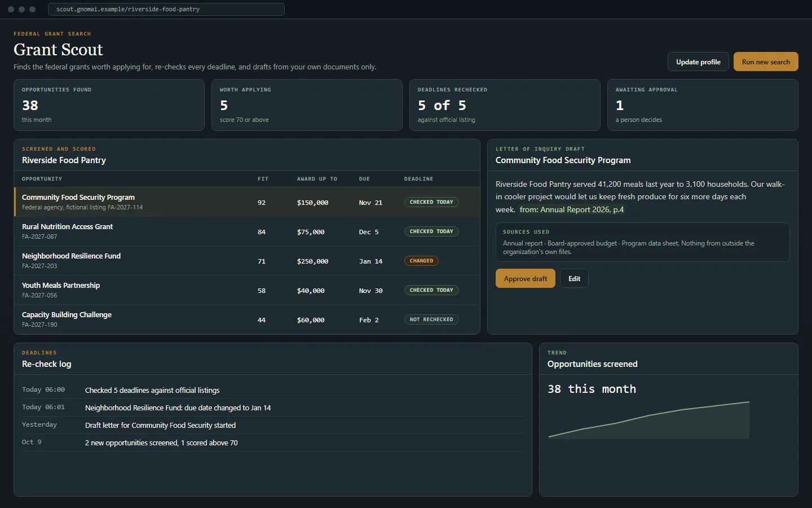Select the Community Food Security Program row
Viewport: 812px width, 508px height.
[x=247, y=202]
